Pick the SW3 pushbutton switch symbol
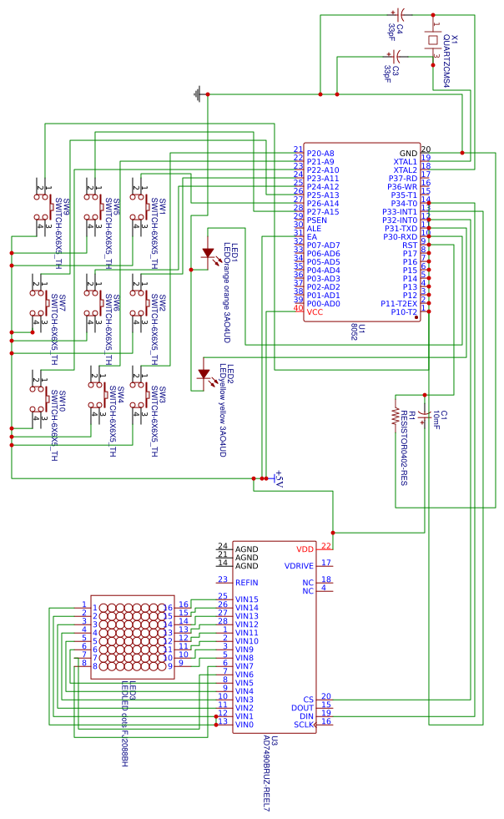 [139, 396]
